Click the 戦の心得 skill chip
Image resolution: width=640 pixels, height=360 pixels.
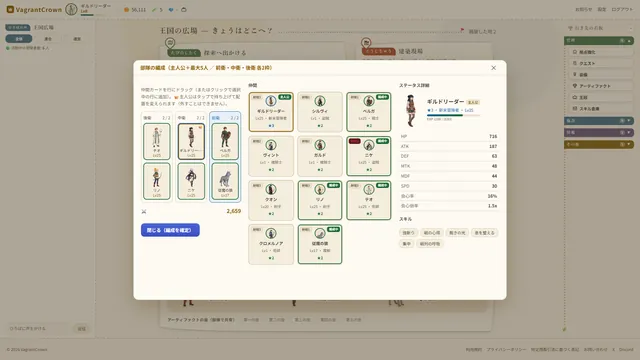tap(432, 233)
